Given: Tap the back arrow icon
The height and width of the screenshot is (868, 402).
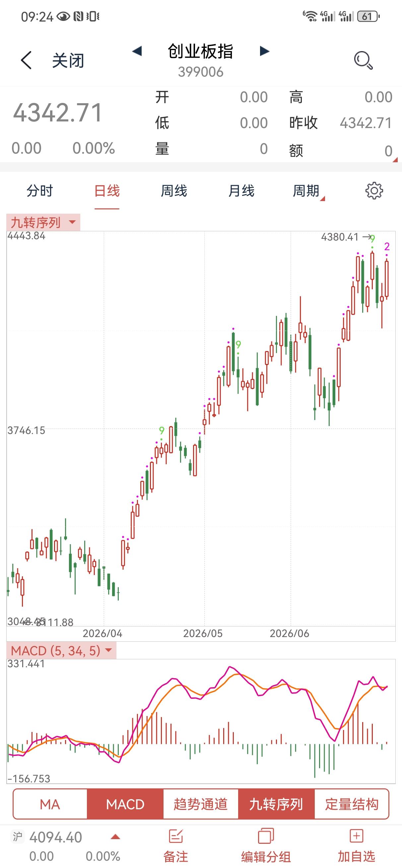Looking at the screenshot, I should 26,60.
